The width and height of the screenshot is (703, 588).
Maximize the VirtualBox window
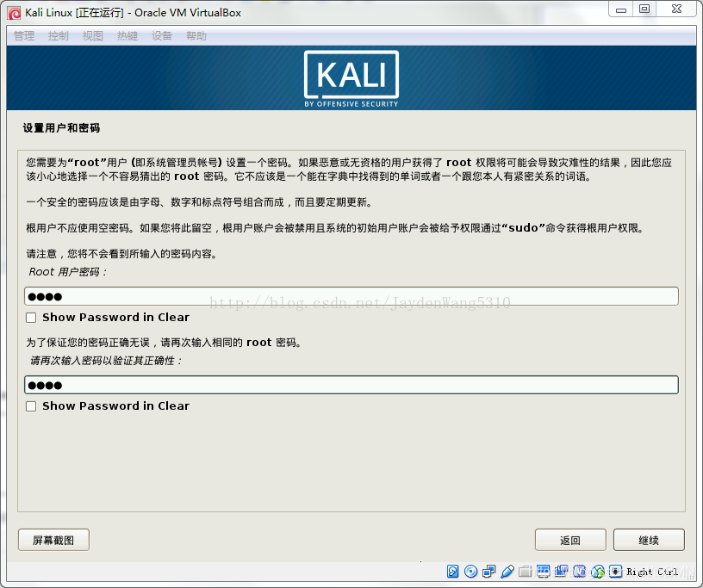(x=644, y=9)
